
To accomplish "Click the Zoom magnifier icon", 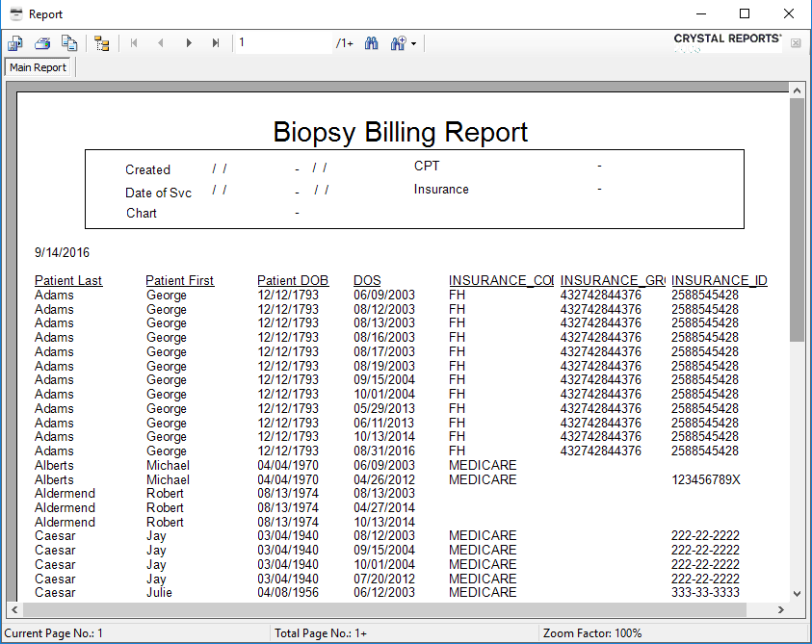I will (397, 43).
